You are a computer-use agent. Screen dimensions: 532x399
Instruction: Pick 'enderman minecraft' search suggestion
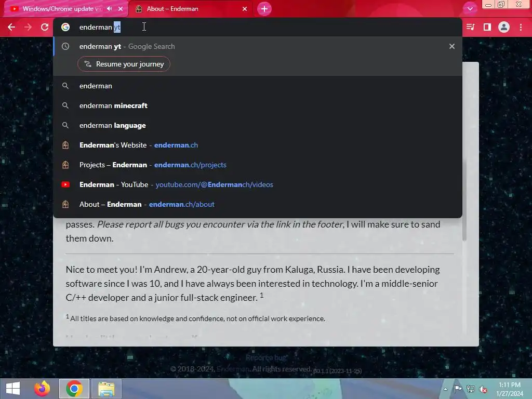click(258, 105)
